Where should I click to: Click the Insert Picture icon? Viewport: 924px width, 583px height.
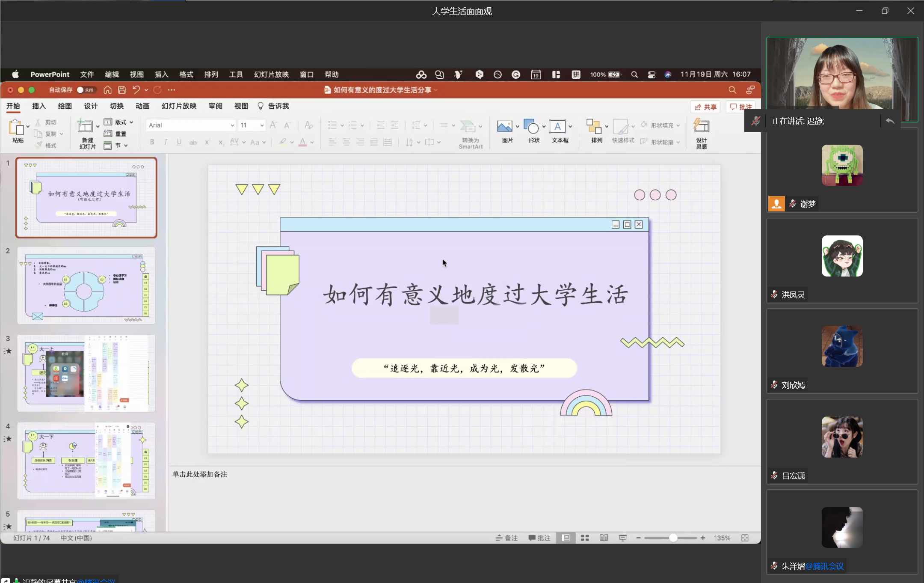504,127
